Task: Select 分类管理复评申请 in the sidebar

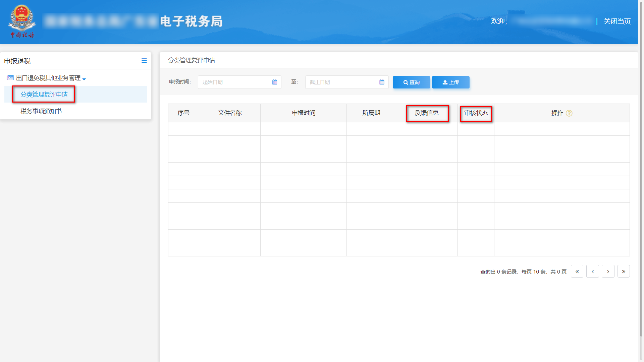Action: click(44, 94)
